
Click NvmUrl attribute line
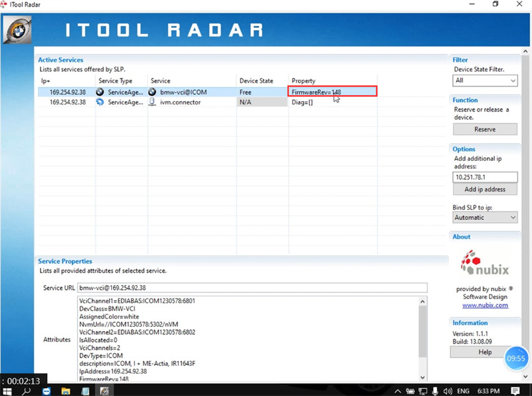point(128,324)
